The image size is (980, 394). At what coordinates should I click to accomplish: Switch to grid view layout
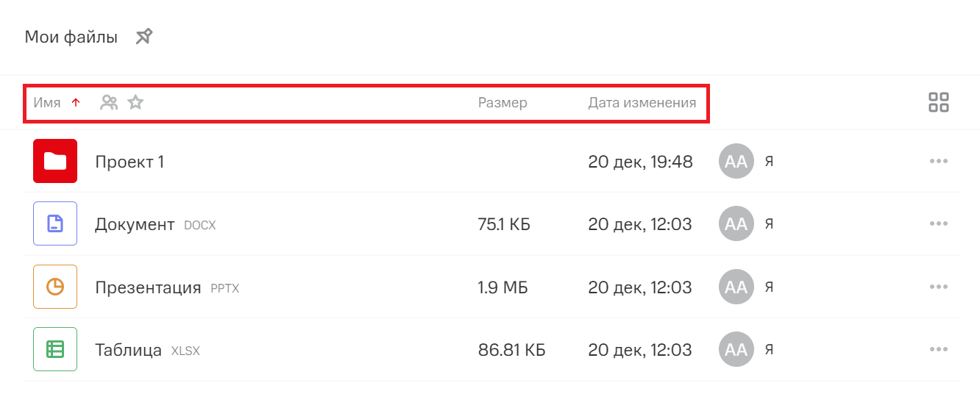pyautogui.click(x=939, y=103)
